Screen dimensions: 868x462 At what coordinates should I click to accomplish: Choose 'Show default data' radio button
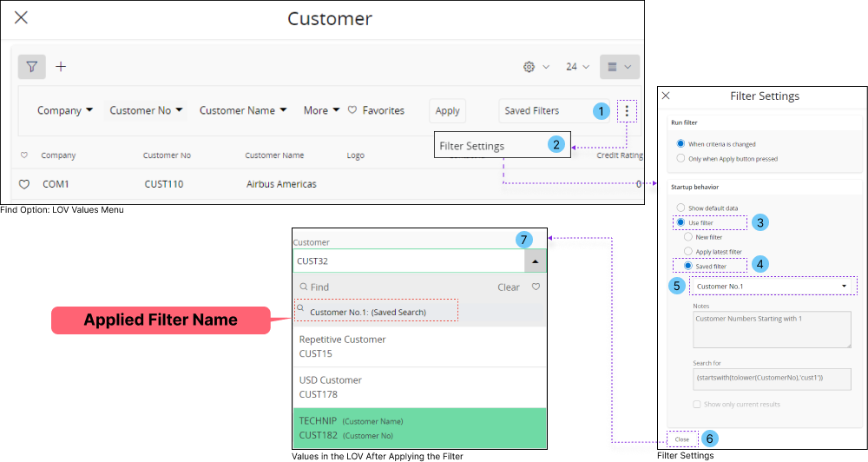[x=681, y=208]
